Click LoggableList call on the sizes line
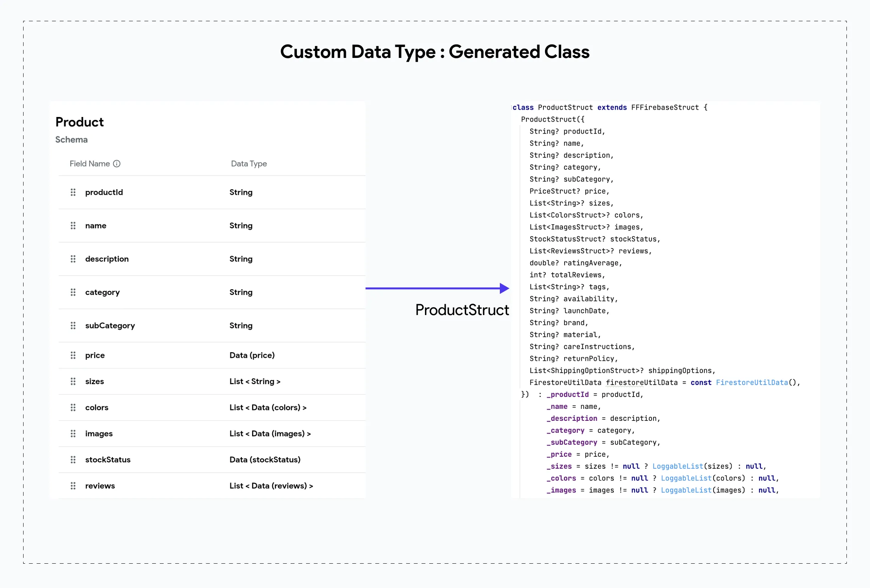 678,466
